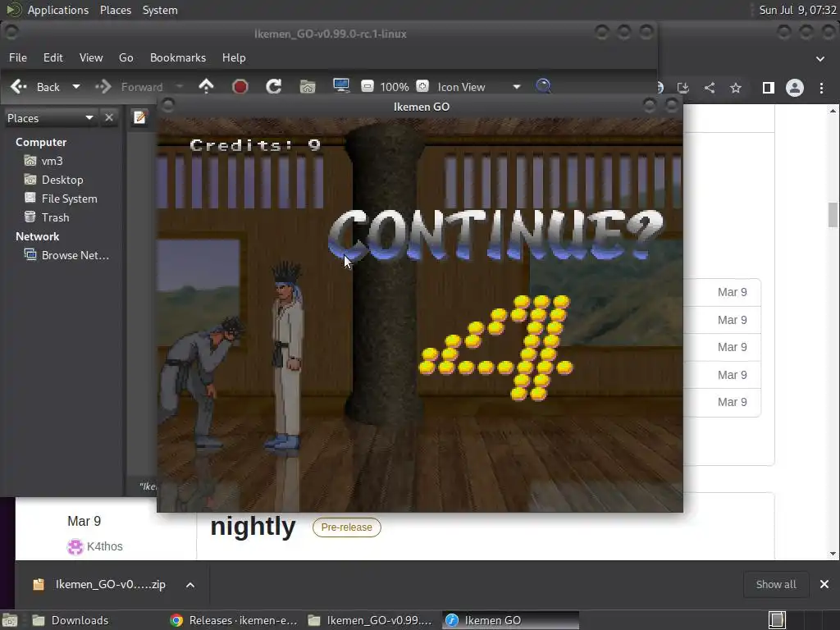This screenshot has height=630, width=840.
Task: Go up to parent folder icon
Action: [206, 86]
